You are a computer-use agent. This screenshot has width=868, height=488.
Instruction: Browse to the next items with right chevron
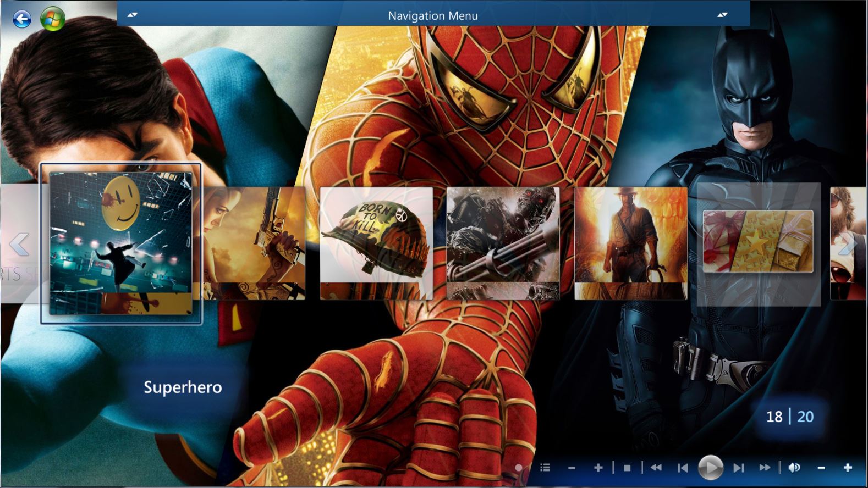[x=848, y=244]
